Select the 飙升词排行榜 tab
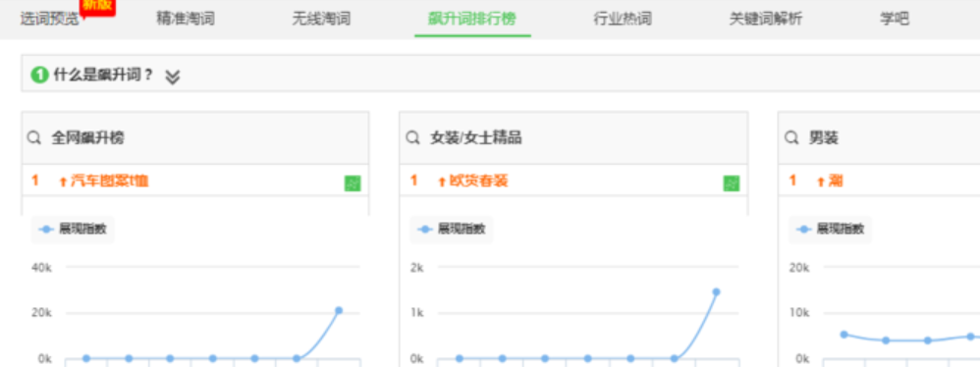This screenshot has height=367, width=980. [472, 19]
